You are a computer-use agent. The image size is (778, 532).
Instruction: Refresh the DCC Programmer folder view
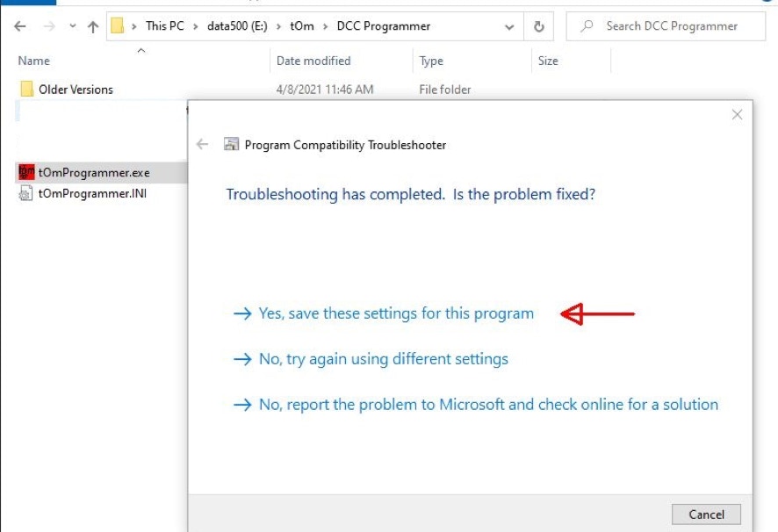click(x=538, y=26)
